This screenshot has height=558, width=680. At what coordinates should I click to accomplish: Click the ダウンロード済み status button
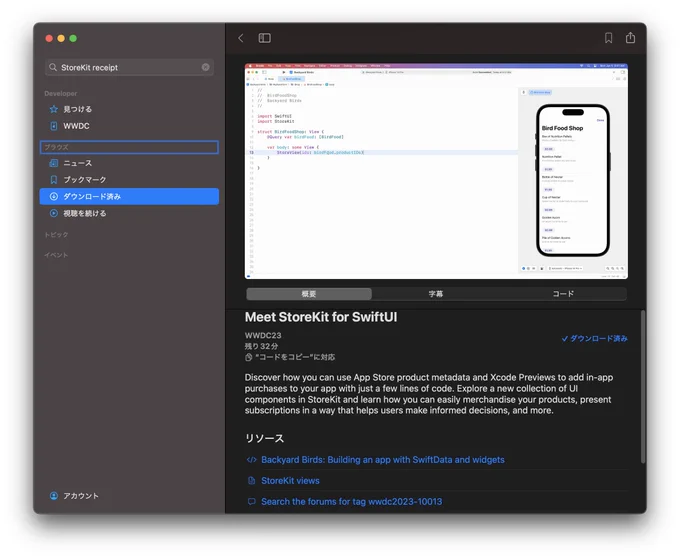595,339
